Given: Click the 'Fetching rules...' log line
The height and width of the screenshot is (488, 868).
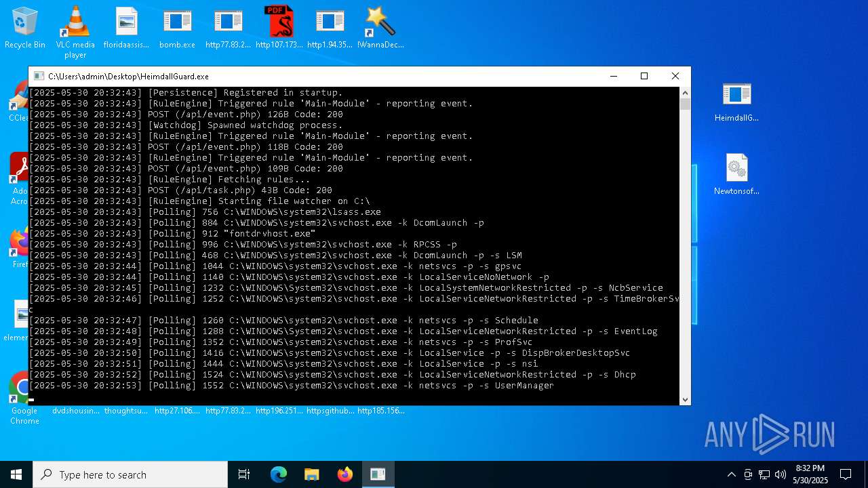Looking at the screenshot, I should (170, 180).
